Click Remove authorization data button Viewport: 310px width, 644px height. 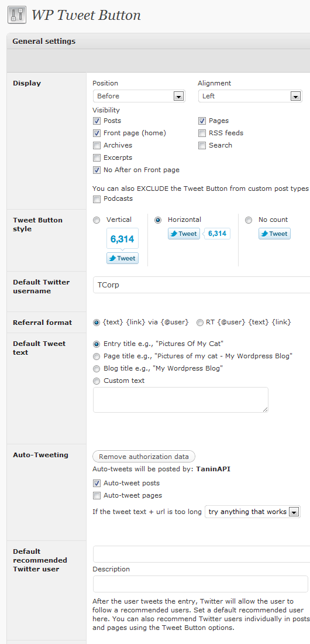pyautogui.click(x=144, y=456)
